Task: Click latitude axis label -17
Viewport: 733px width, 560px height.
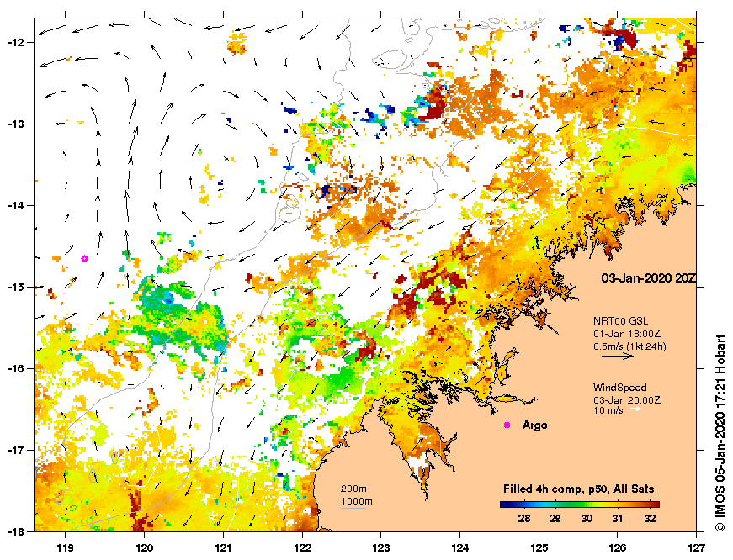Action: (x=15, y=450)
